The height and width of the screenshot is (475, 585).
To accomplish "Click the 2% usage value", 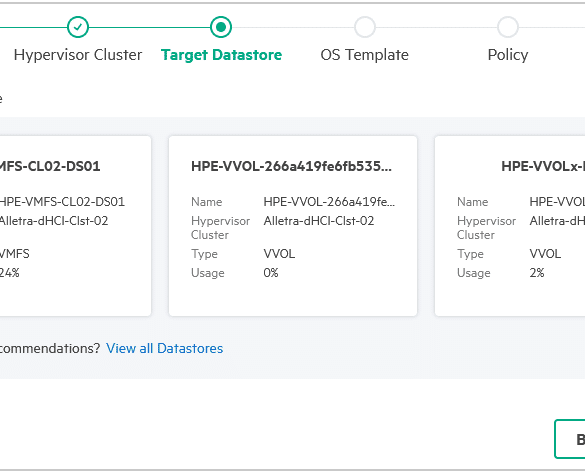I will (537, 273).
